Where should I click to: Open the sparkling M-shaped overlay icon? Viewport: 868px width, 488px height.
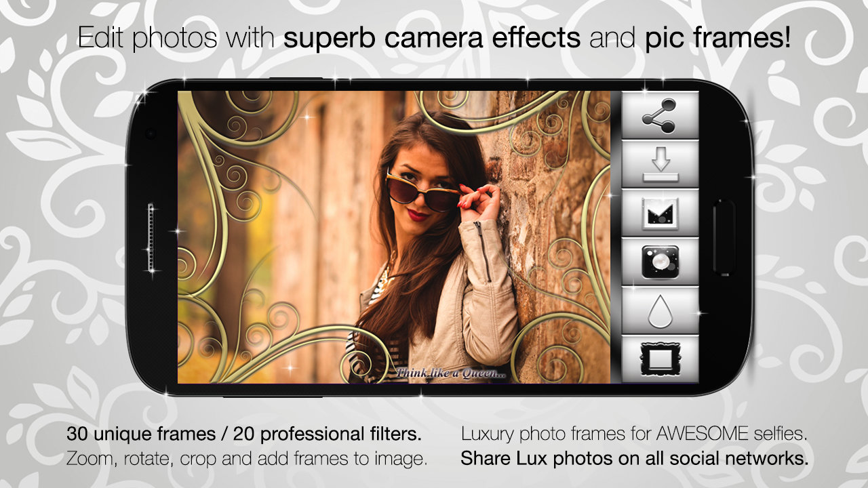[x=660, y=213]
